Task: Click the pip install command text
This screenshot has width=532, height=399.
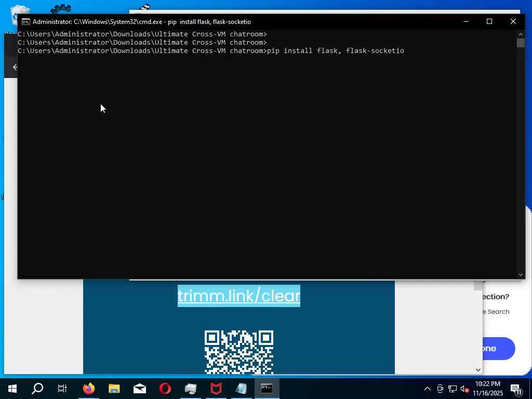Action: [336, 50]
